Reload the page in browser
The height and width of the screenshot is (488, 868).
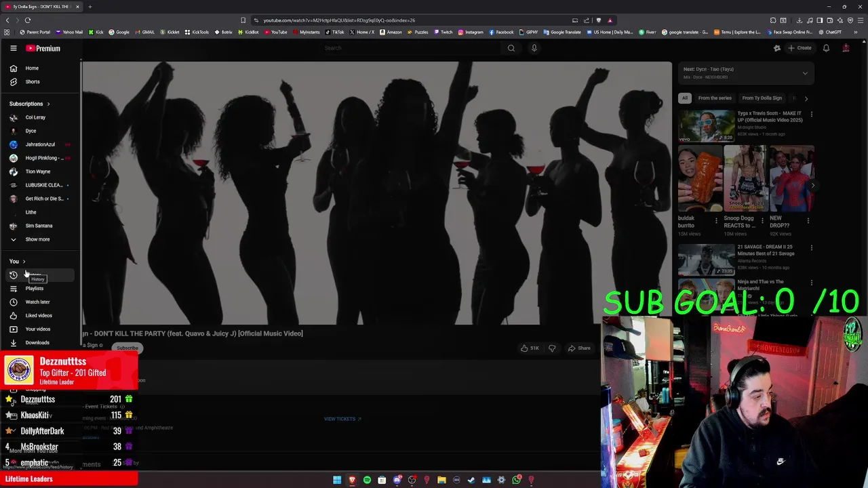coord(28,20)
